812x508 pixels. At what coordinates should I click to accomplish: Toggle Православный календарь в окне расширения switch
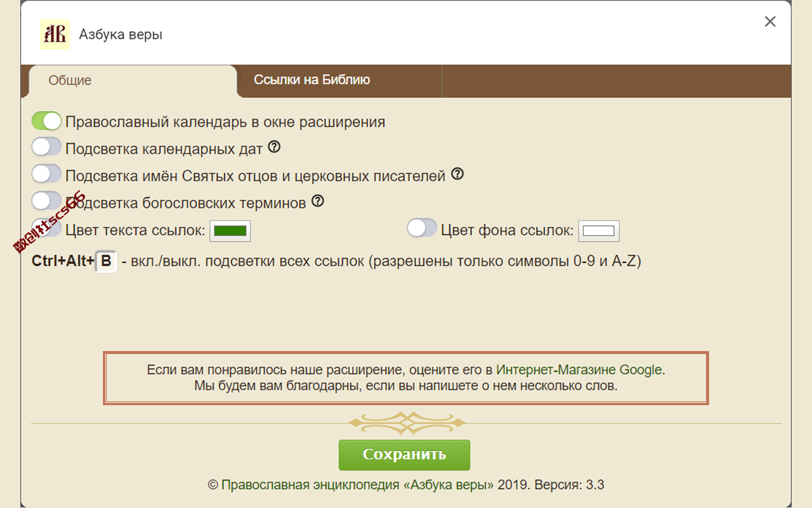click(x=46, y=121)
